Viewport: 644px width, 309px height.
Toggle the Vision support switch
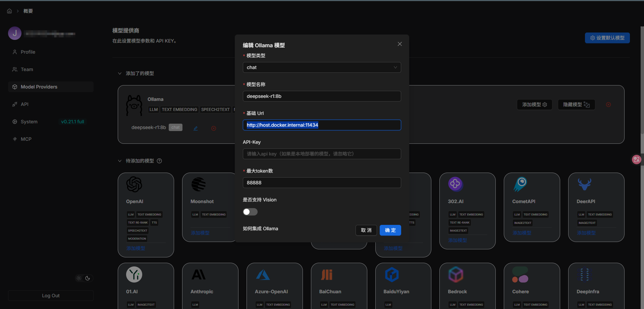tap(250, 212)
